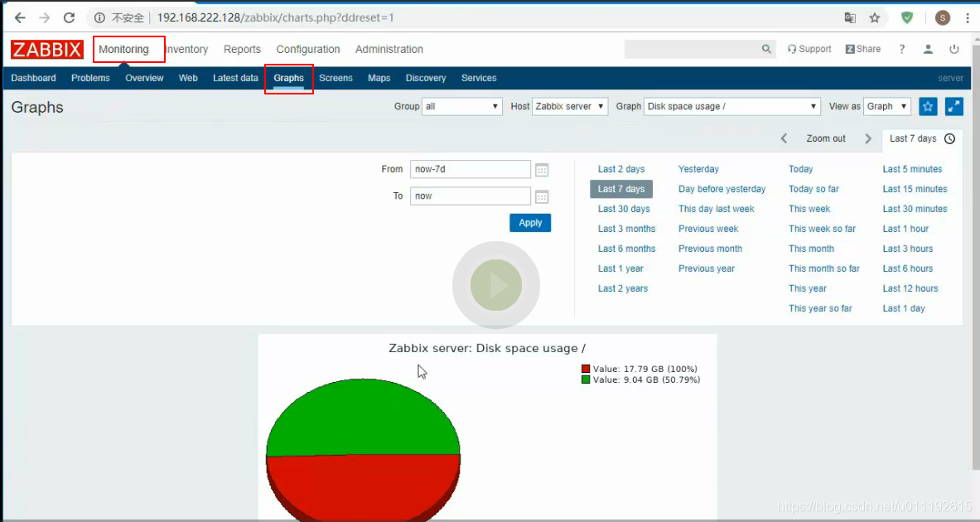Viewport: 980px width, 522px height.
Task: Switch to the Problems submenu
Action: (x=90, y=78)
